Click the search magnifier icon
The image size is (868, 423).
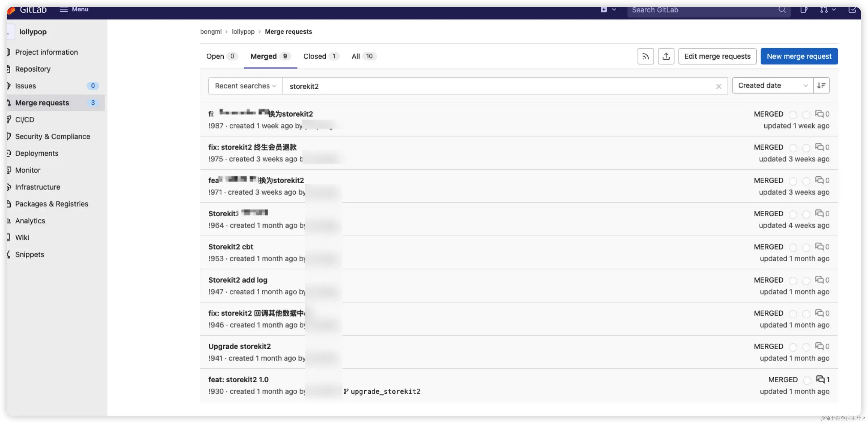point(782,10)
